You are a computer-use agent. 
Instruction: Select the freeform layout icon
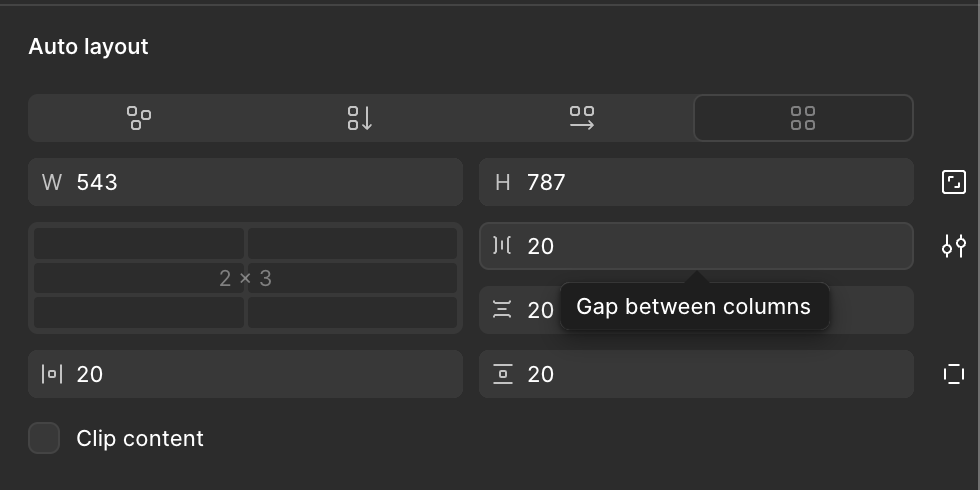(x=139, y=118)
